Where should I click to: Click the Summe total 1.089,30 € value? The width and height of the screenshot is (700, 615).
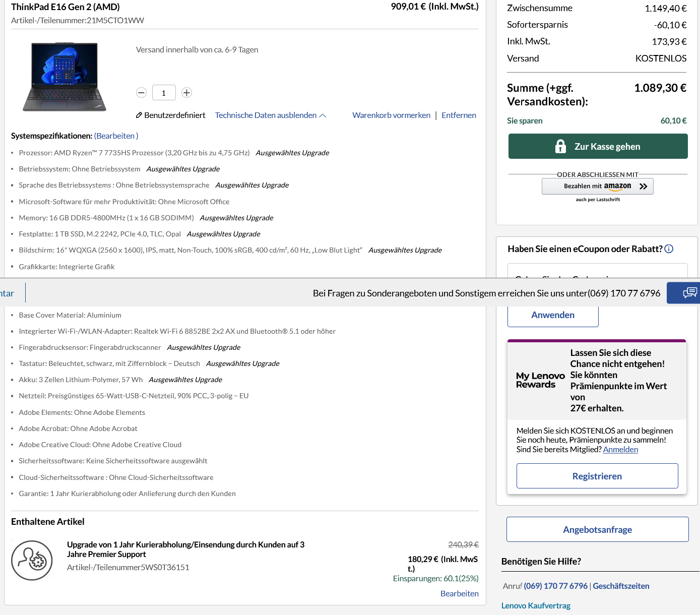[x=660, y=88]
